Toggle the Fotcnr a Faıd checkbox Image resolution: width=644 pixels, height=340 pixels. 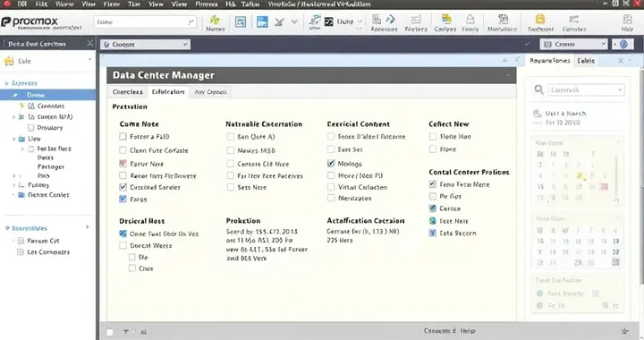pos(123,136)
